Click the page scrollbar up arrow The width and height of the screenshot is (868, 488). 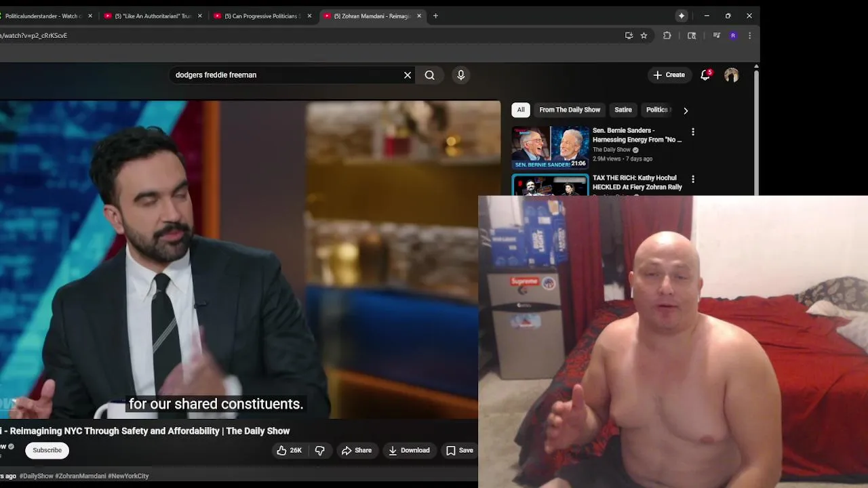756,66
